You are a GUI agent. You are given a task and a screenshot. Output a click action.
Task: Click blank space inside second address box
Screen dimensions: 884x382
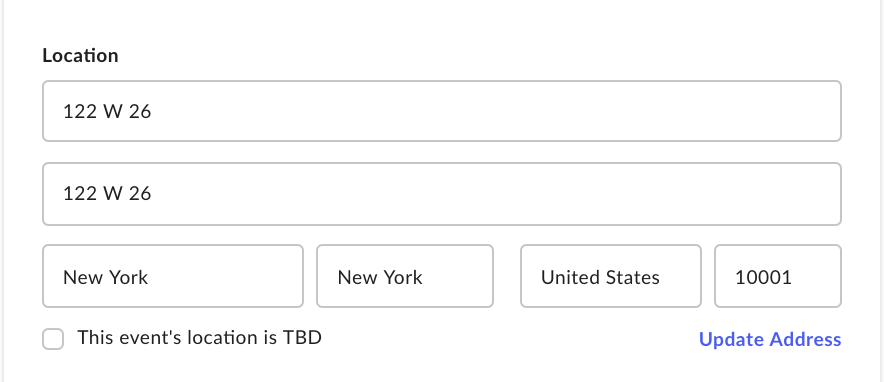tap(496, 194)
